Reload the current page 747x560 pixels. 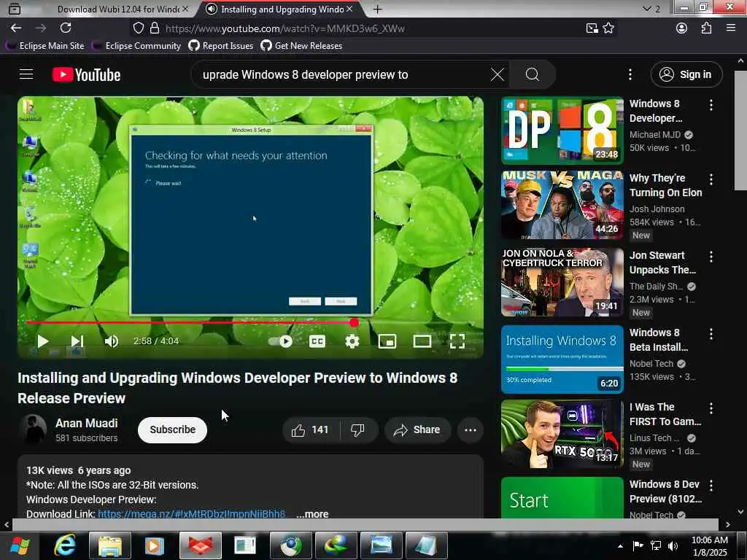[x=66, y=28]
